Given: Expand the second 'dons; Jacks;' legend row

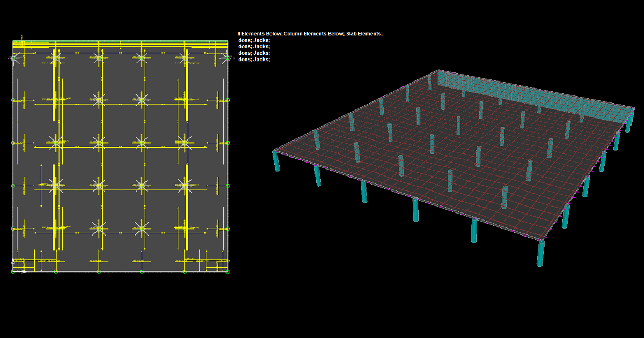Looking at the screenshot, I should [254, 46].
